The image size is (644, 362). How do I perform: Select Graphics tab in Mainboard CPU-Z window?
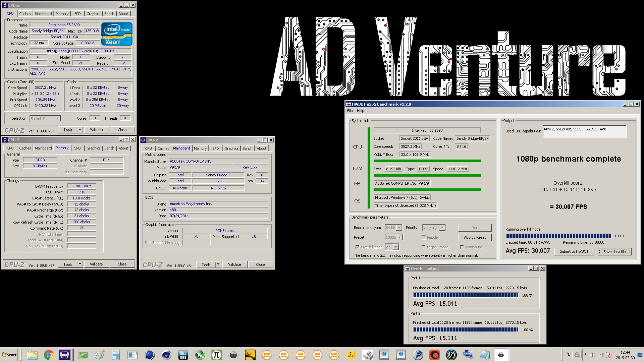[x=232, y=148]
